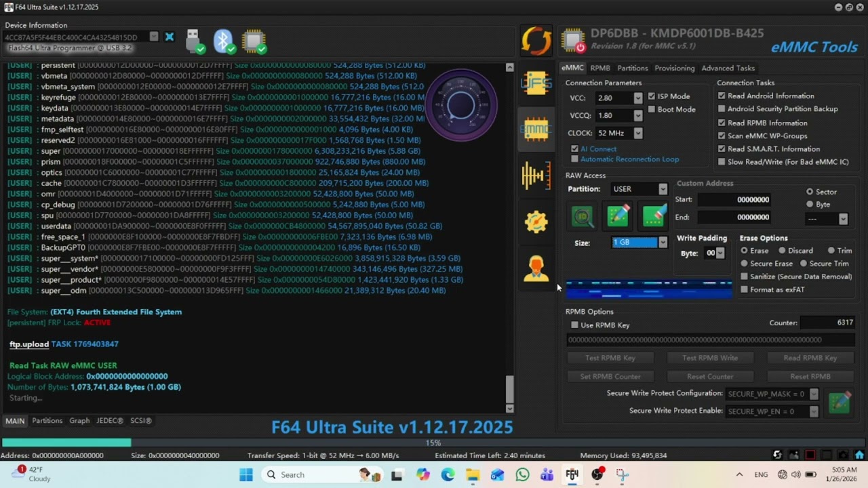This screenshot has height=488, width=868.
Task: Open the CLOCK frequency dropdown
Action: tap(637, 133)
